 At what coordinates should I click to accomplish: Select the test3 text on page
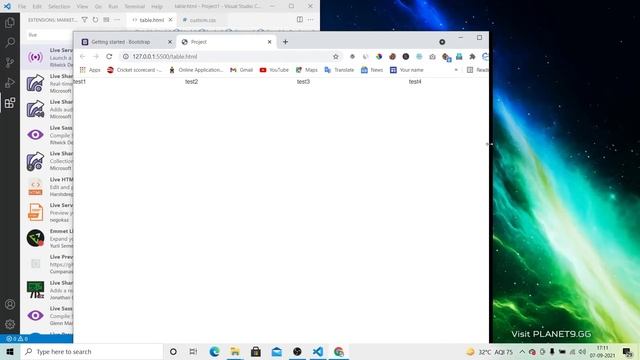coord(303,82)
